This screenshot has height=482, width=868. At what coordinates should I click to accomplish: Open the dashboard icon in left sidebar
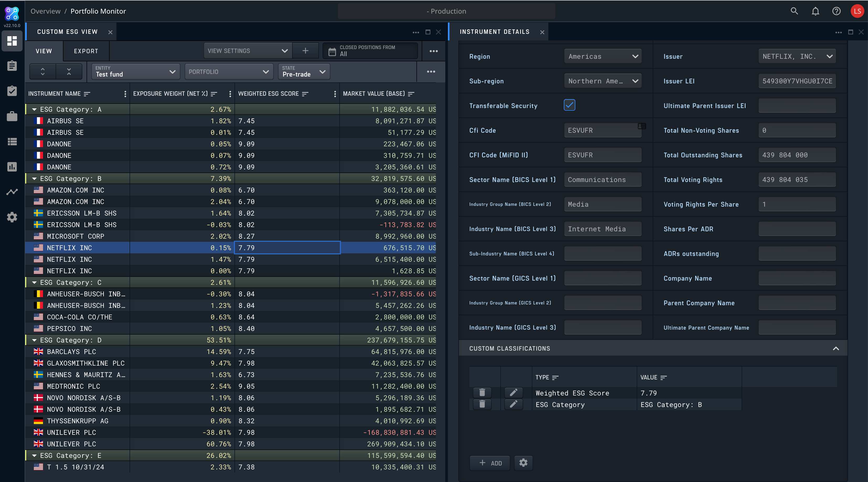[12, 41]
